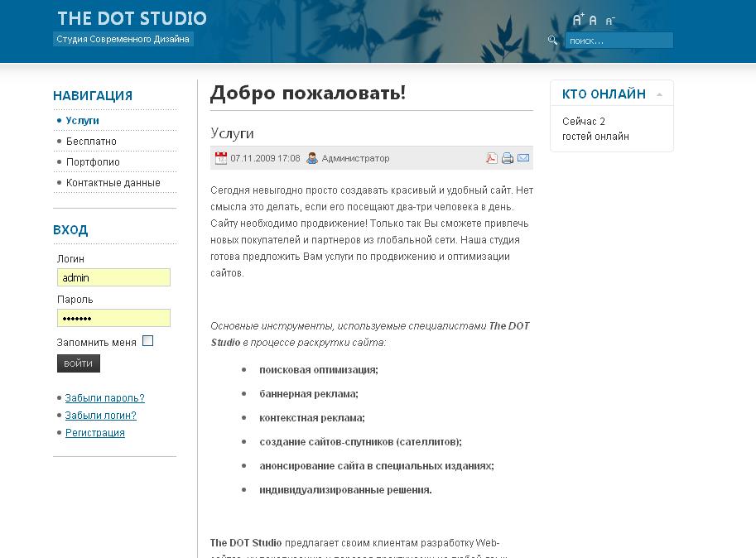This screenshot has width=756, height=558.
Task: Follow the Регистрация link
Action: pyautogui.click(x=94, y=431)
